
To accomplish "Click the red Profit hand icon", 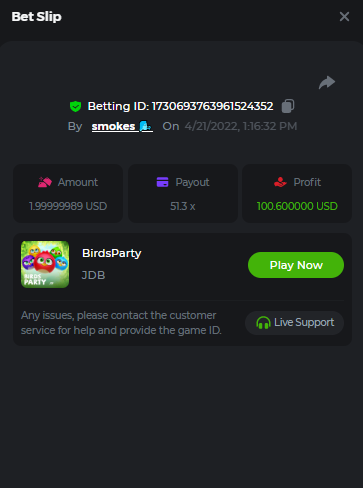I will pyautogui.click(x=280, y=182).
